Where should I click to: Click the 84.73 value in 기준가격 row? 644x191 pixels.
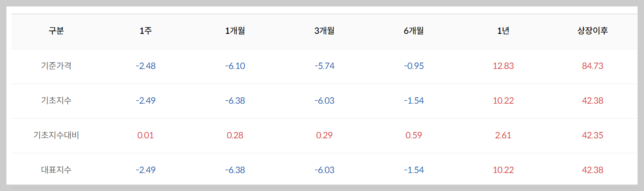(593, 66)
